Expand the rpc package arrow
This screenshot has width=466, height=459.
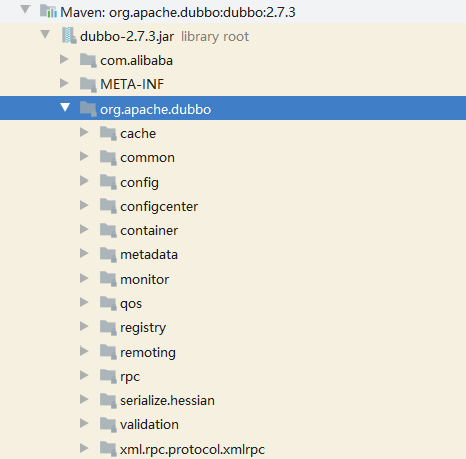pos(84,375)
